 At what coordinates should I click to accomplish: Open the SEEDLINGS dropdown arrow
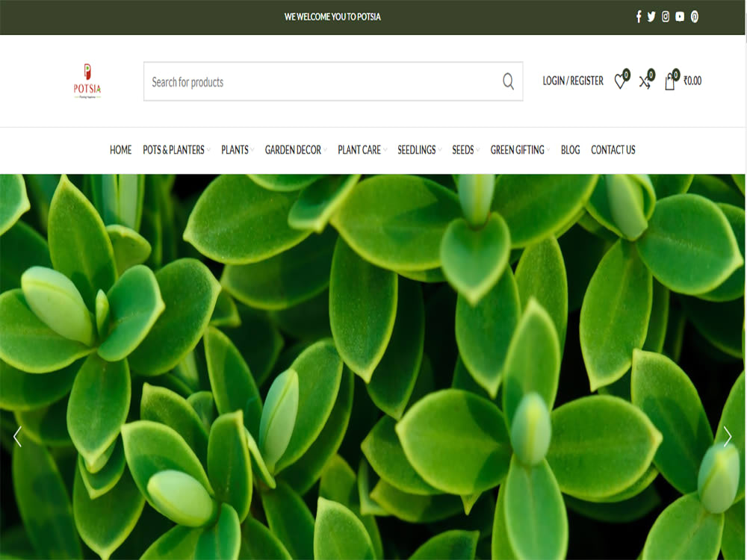coord(438,149)
